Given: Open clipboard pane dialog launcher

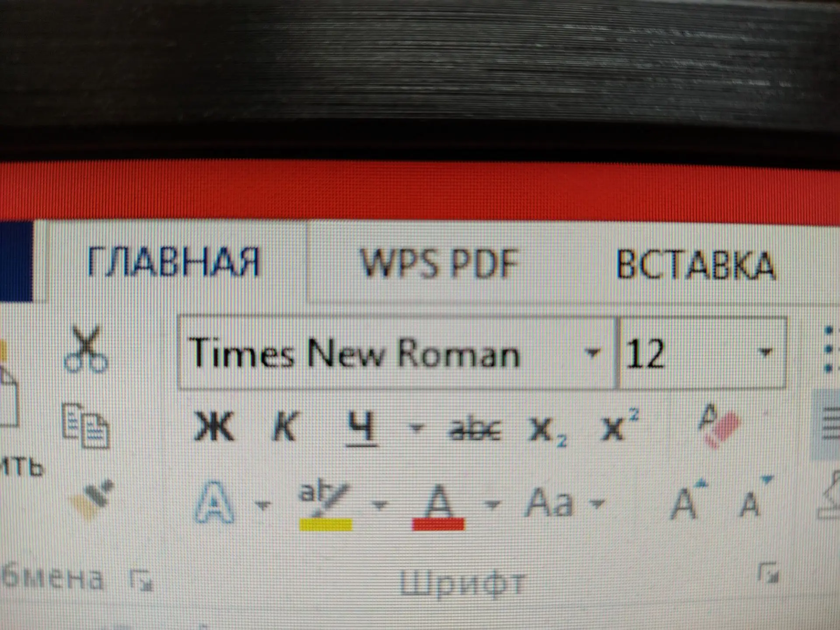Looking at the screenshot, I should click(142, 580).
